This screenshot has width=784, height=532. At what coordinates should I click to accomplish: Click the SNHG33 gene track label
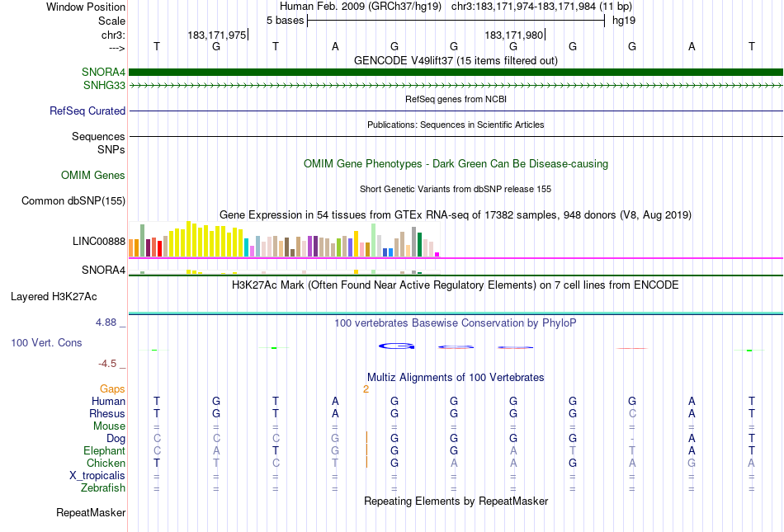pos(104,86)
